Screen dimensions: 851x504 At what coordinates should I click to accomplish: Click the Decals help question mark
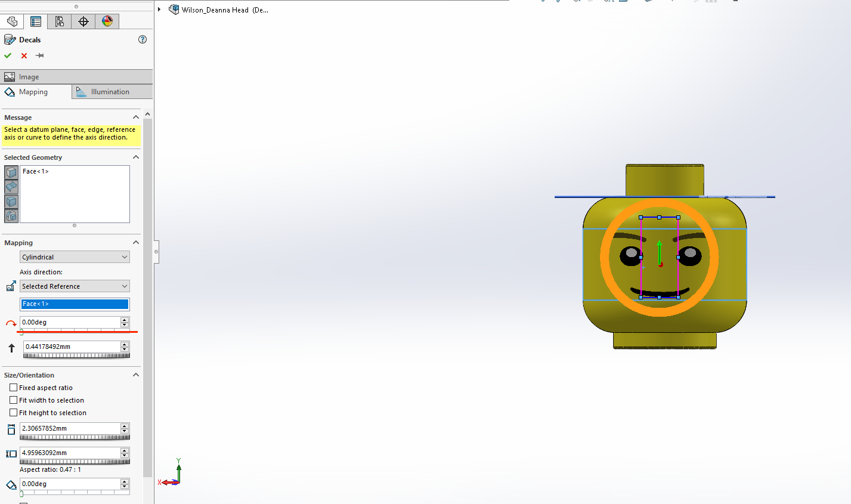pyautogui.click(x=142, y=39)
